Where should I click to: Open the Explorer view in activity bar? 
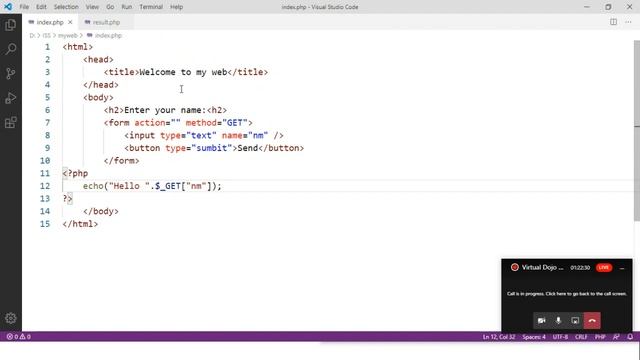(11, 25)
